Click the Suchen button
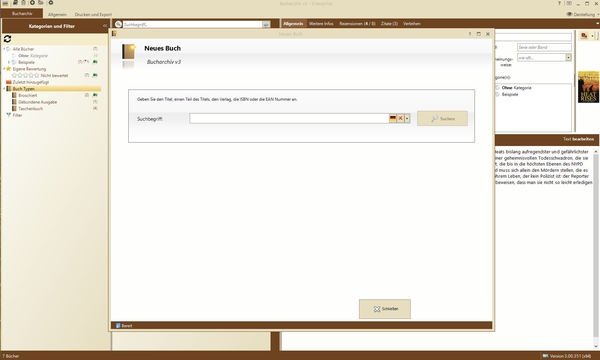Image resolution: width=600 pixels, height=360 pixels. tap(442, 119)
